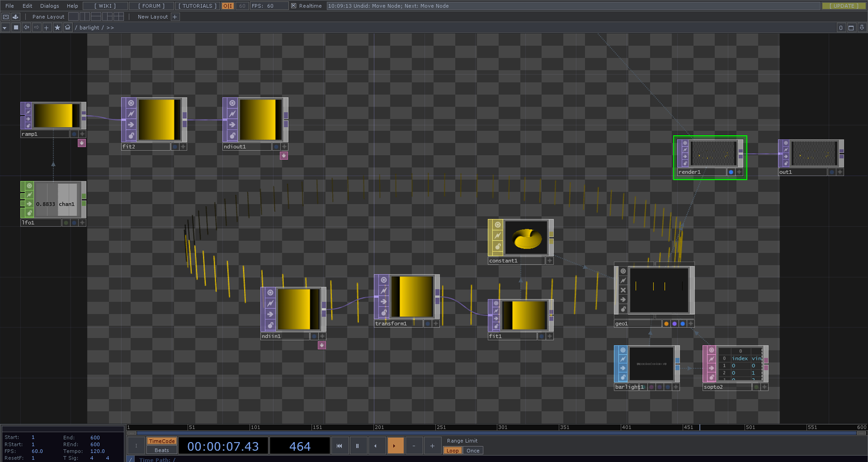Toggle the Realtime checkbox
Image resolution: width=868 pixels, height=462 pixels.
tap(294, 6)
